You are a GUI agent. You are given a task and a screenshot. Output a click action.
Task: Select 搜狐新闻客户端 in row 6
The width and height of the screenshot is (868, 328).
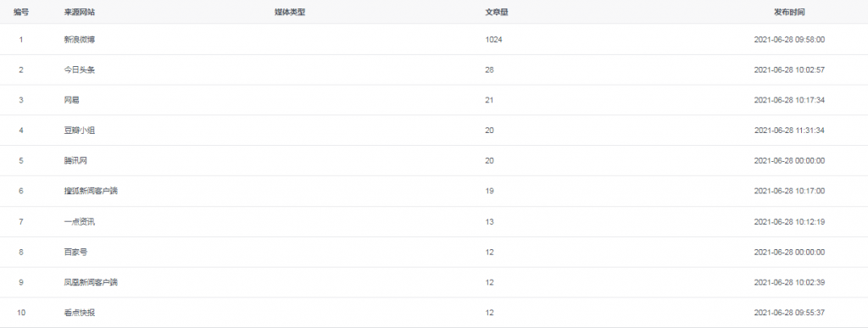pos(91,192)
